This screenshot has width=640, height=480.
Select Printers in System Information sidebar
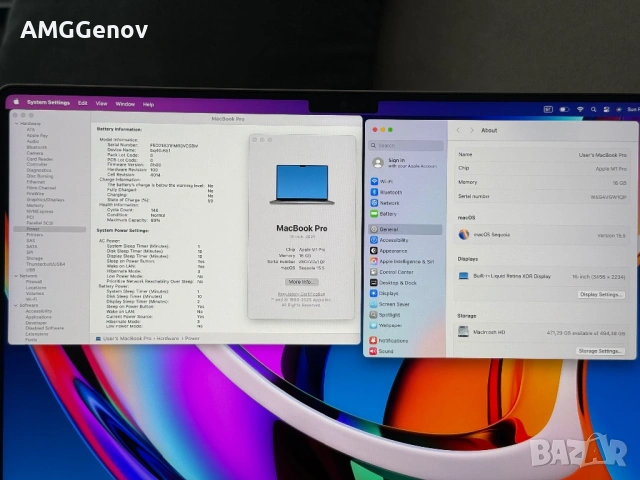point(34,235)
